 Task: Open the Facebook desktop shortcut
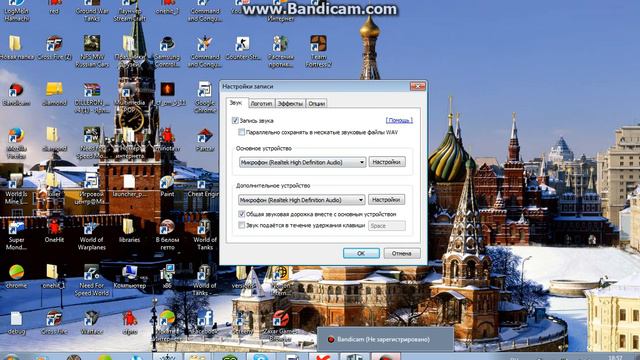pos(205,322)
